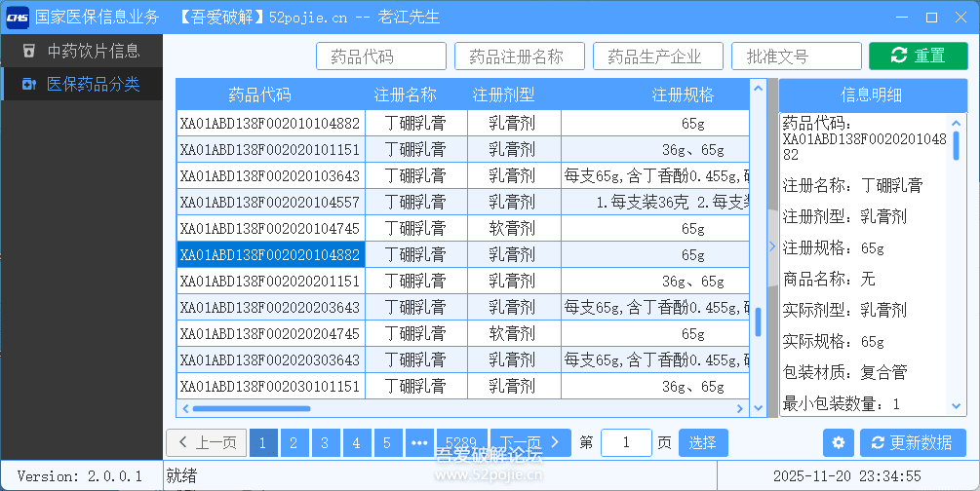Click the CHS app logo icon
The width and height of the screenshot is (980, 491).
tap(17, 17)
